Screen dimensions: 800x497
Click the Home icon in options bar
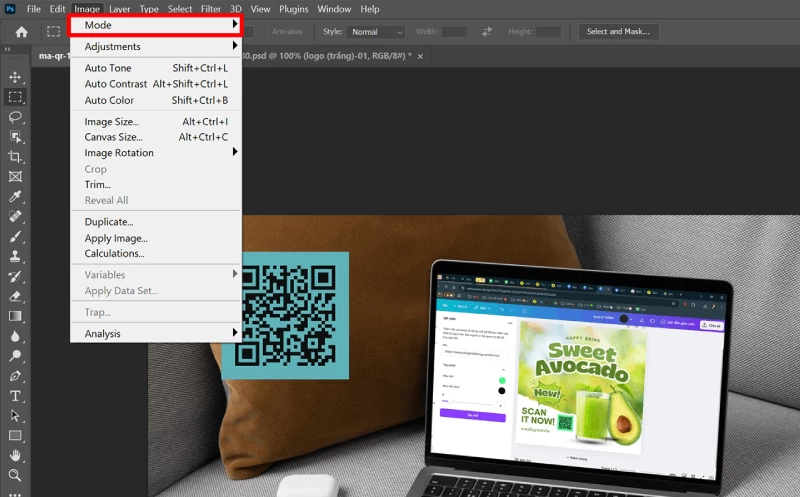pyautogui.click(x=21, y=32)
